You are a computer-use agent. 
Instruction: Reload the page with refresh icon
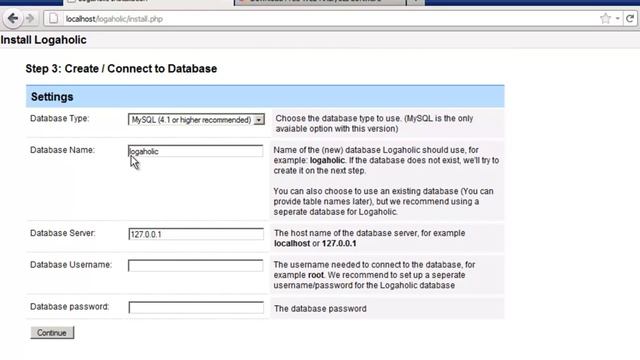pyautogui.click(x=630, y=18)
